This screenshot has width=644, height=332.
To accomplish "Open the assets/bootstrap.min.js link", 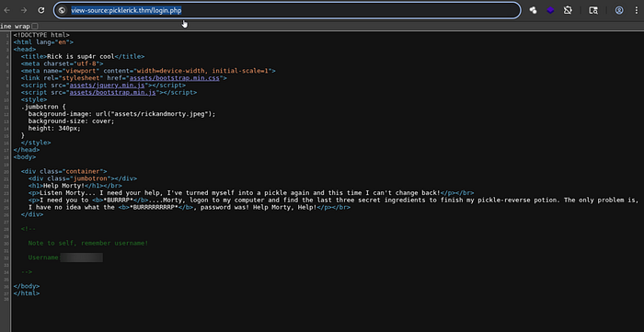I will point(113,93).
